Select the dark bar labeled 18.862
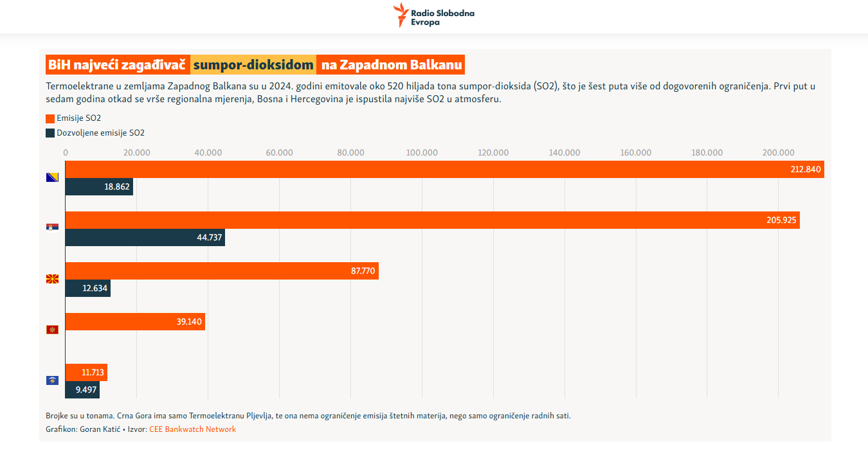The height and width of the screenshot is (455, 868). click(99, 187)
